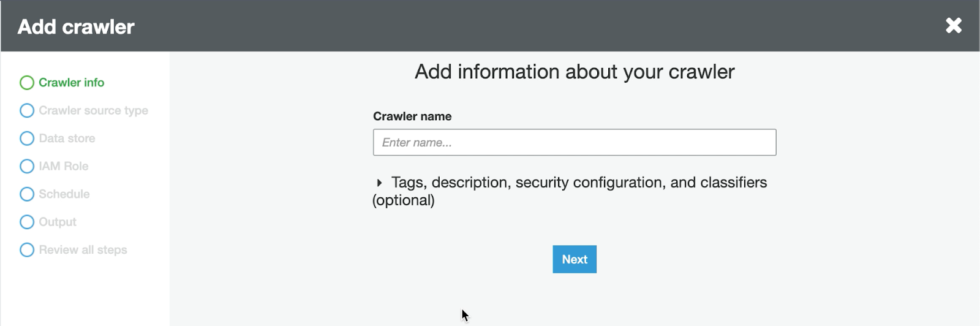Screen dimensions: 980x326
Task: Close the Add crawler dialog
Action: click(954, 25)
